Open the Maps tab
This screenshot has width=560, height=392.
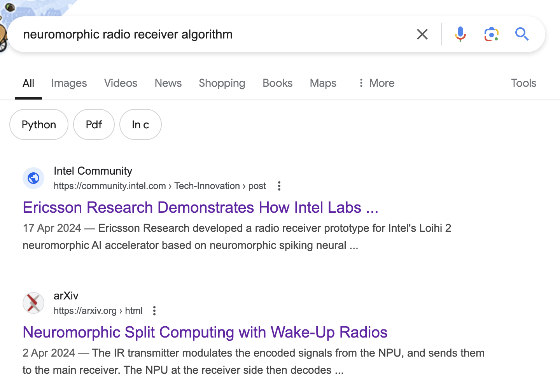coord(323,83)
